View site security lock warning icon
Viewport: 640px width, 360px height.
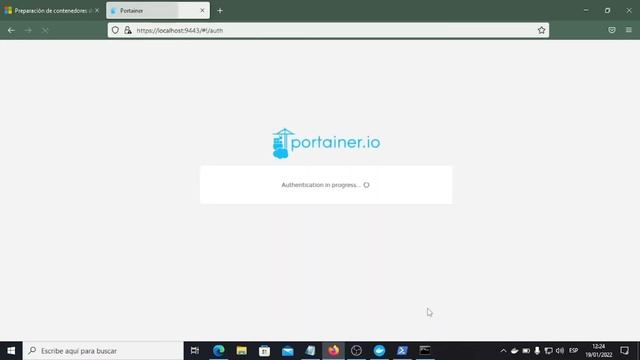(x=128, y=30)
